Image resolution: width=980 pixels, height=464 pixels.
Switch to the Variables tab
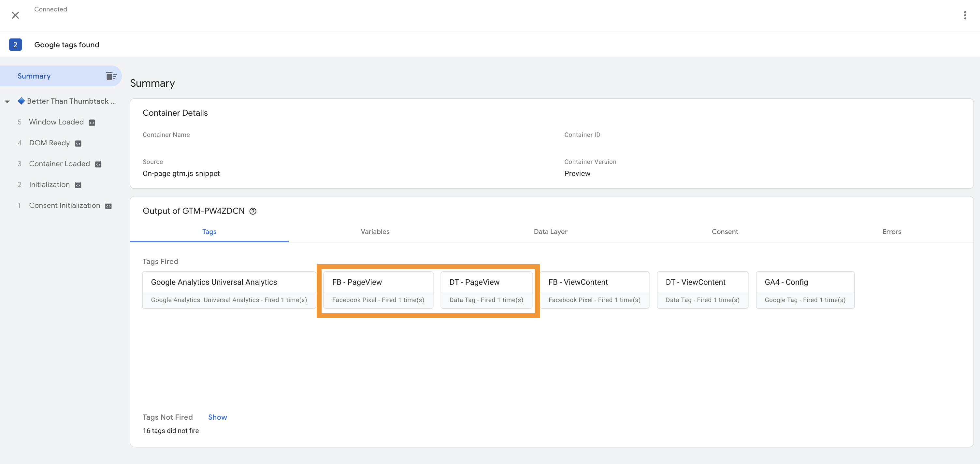(x=375, y=231)
